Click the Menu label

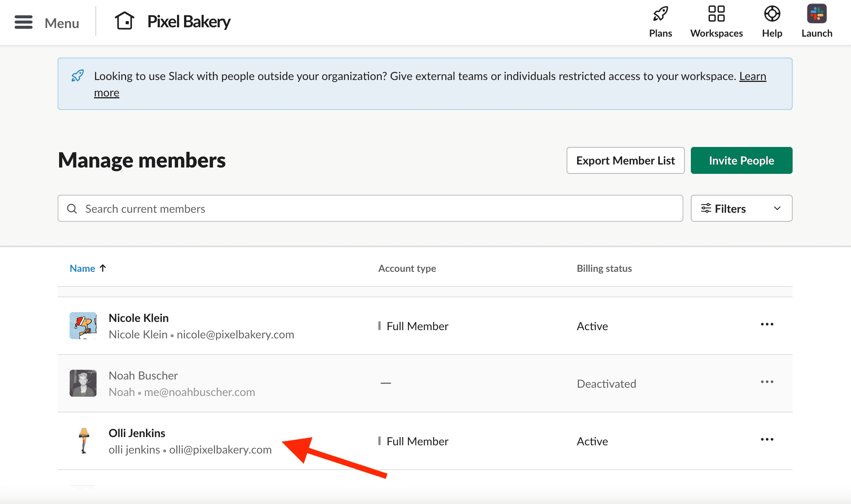point(62,23)
